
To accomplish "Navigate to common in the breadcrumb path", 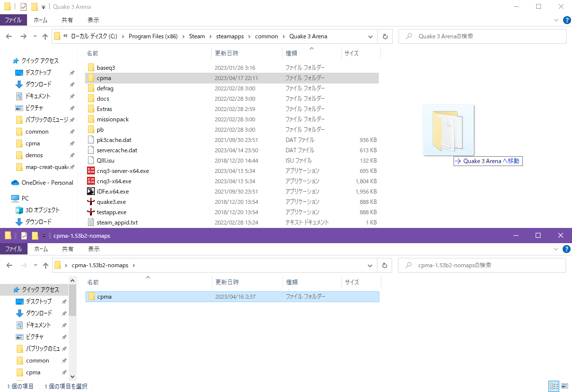I will (x=266, y=36).
